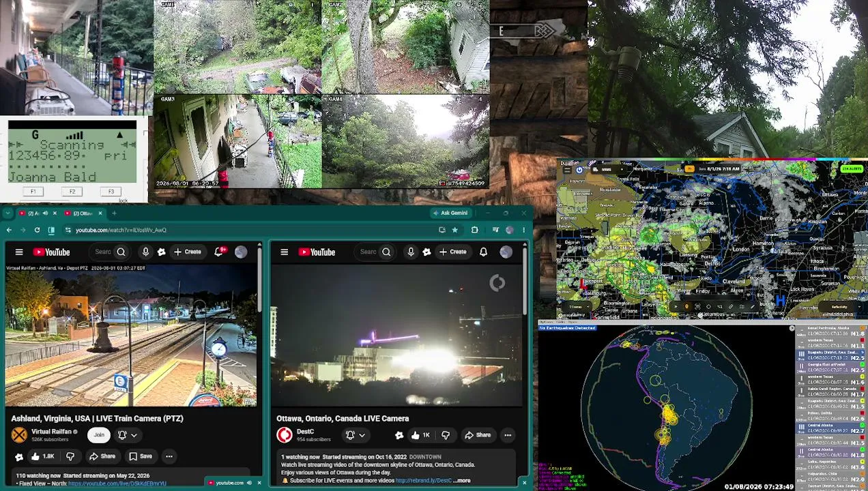The image size is (868, 491).
Task: Share the Ashland train camera video
Action: pyautogui.click(x=102, y=456)
